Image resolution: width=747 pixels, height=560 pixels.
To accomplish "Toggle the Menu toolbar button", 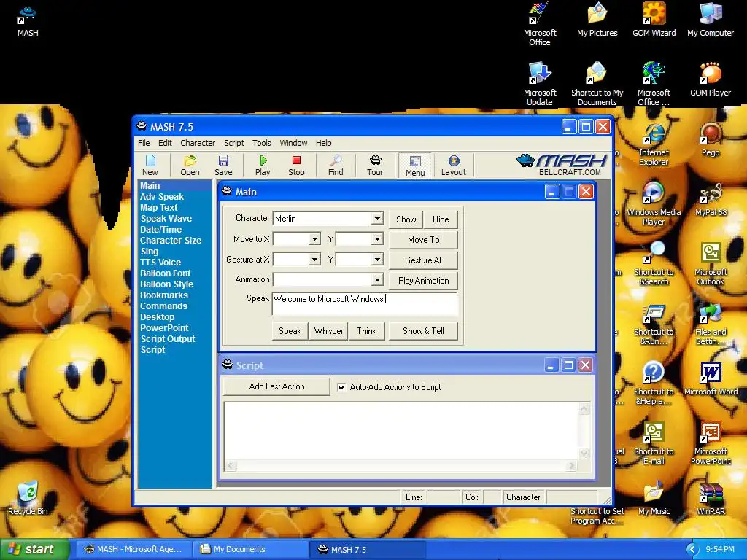I will 415,166.
